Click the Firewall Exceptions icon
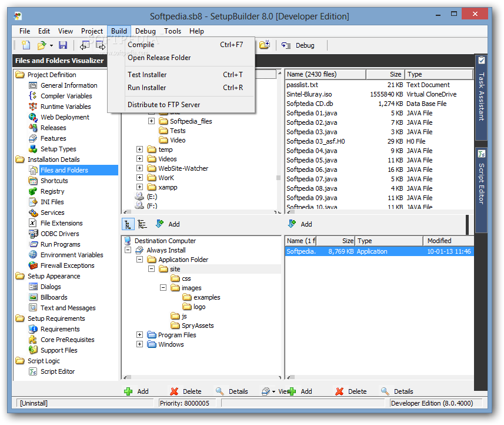 coord(33,265)
